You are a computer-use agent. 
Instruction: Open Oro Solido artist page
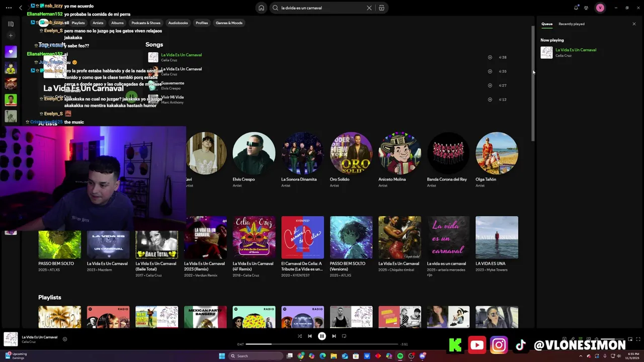click(351, 160)
